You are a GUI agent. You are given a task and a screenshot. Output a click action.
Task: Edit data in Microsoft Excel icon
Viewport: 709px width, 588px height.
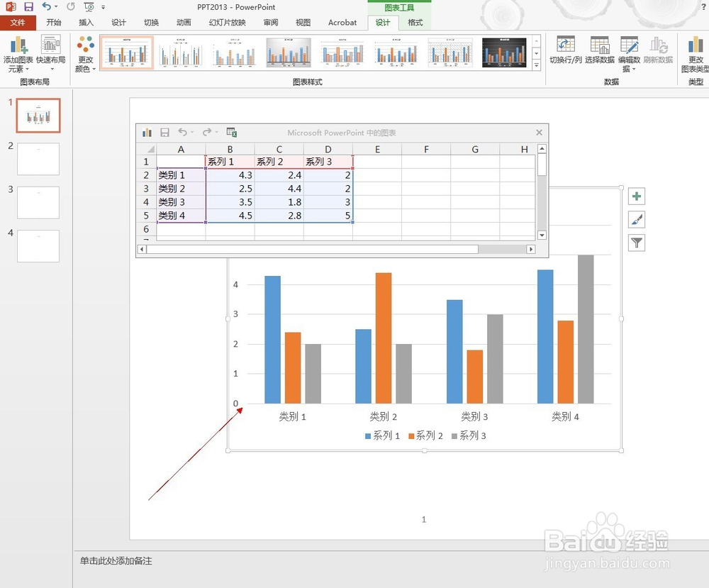coord(232,132)
